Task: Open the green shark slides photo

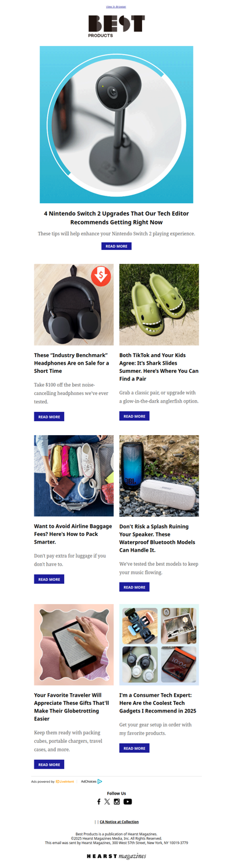Action: 159,305
